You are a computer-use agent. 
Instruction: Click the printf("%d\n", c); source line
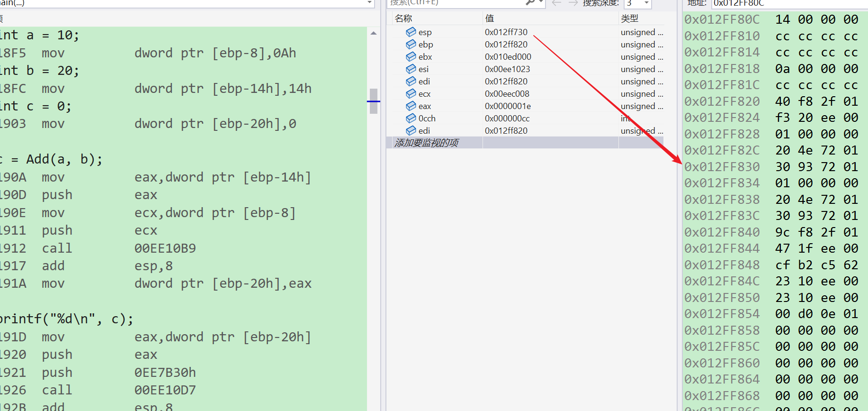click(x=66, y=319)
